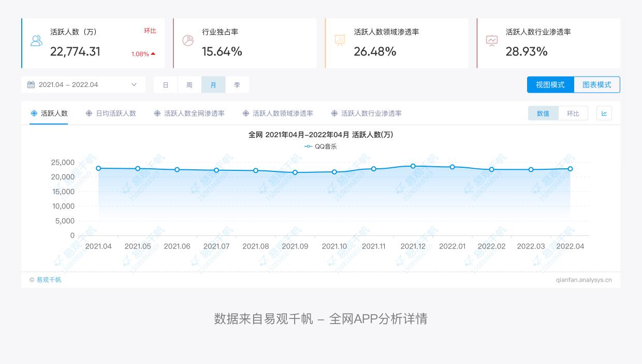
Task: Switch the data display to 环比 mode
Action: pos(573,113)
